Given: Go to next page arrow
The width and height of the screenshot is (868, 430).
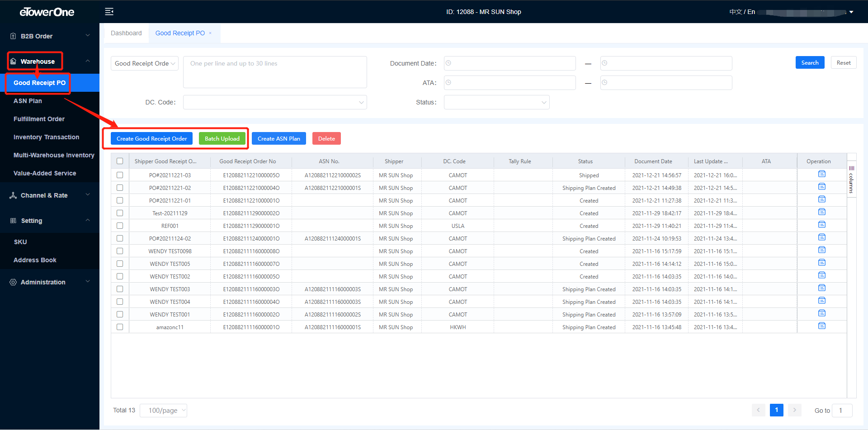Looking at the screenshot, I should pyautogui.click(x=795, y=410).
